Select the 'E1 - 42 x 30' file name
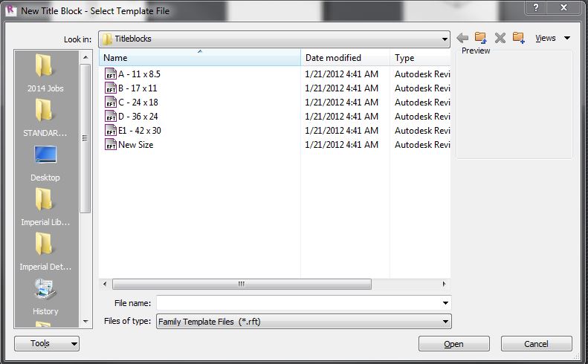This screenshot has height=364, width=588. tap(140, 131)
